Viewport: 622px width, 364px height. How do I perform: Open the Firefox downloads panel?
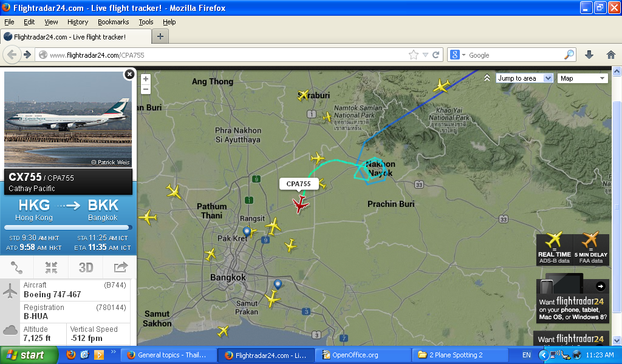[x=589, y=55]
